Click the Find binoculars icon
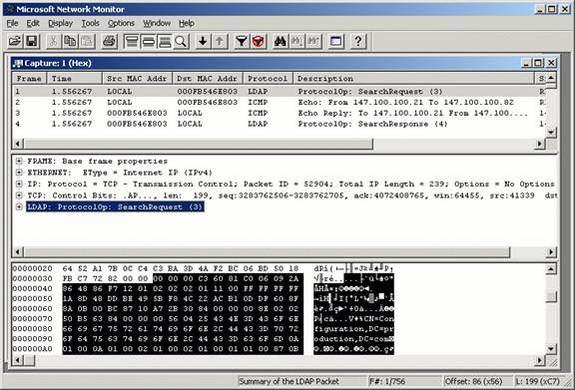 (280, 41)
